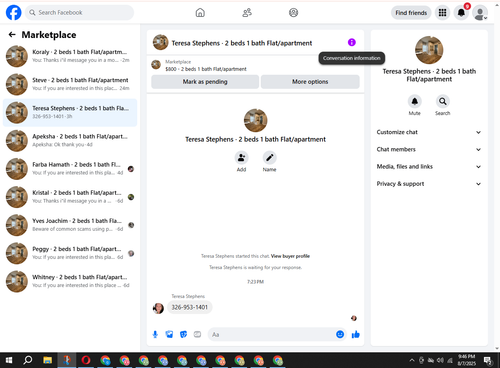Open Windows action center notifications

coord(488,360)
